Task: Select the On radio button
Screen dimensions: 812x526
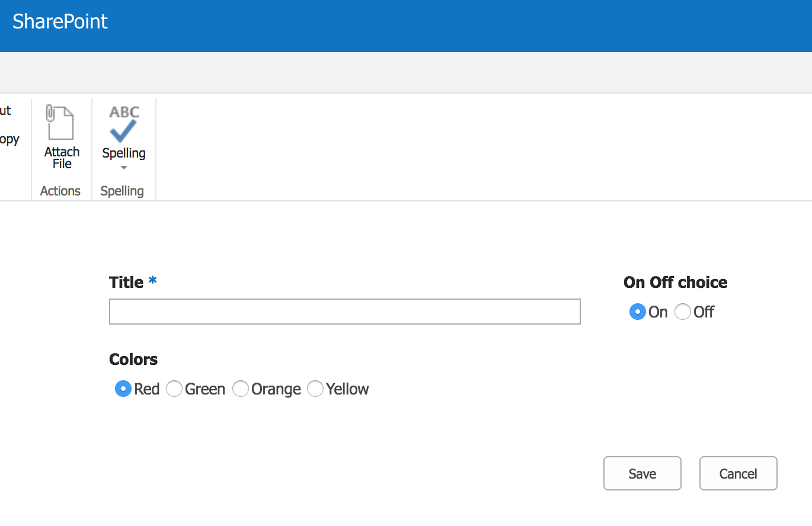Action: pos(637,312)
